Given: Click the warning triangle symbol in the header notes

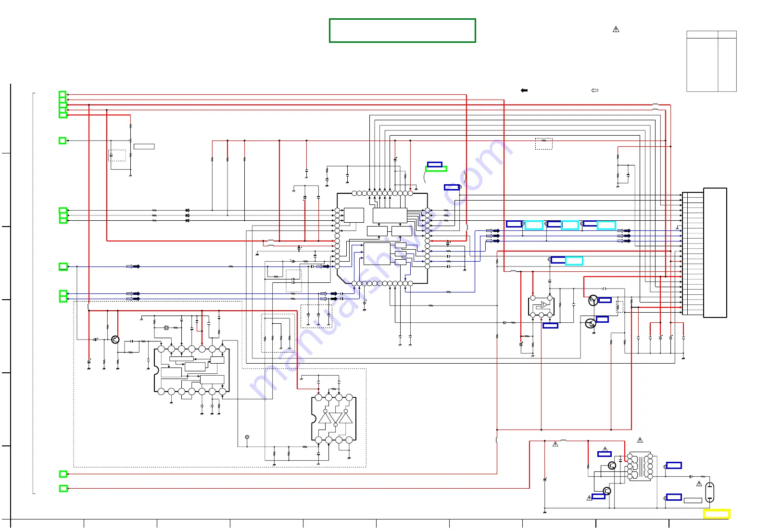Looking at the screenshot, I should [616, 29].
